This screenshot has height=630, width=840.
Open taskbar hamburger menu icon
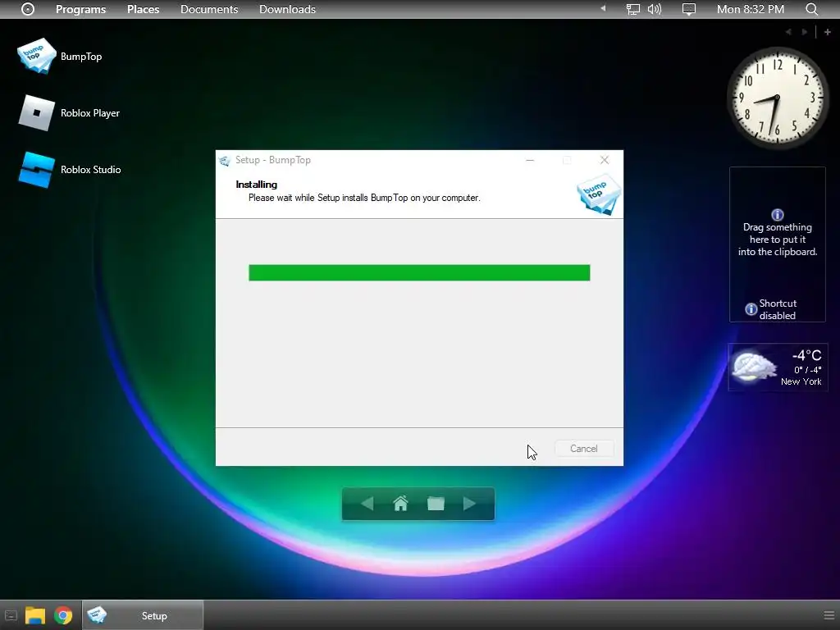829,615
